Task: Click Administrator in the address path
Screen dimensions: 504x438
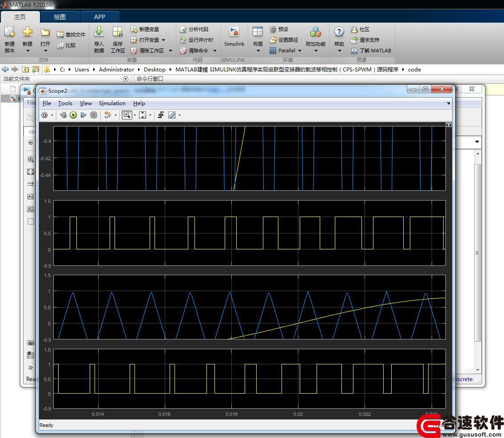Action: pyautogui.click(x=116, y=69)
